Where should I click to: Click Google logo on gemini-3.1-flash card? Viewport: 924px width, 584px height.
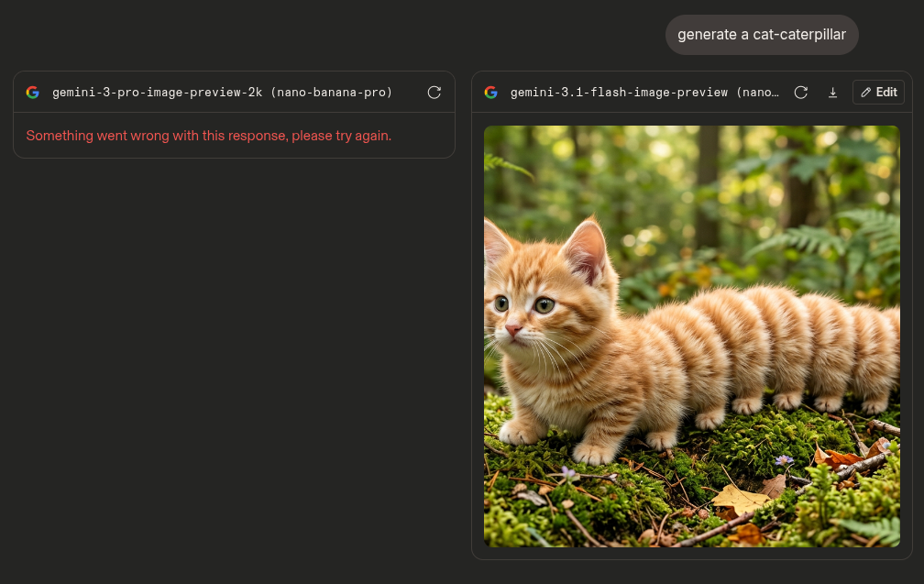point(491,93)
